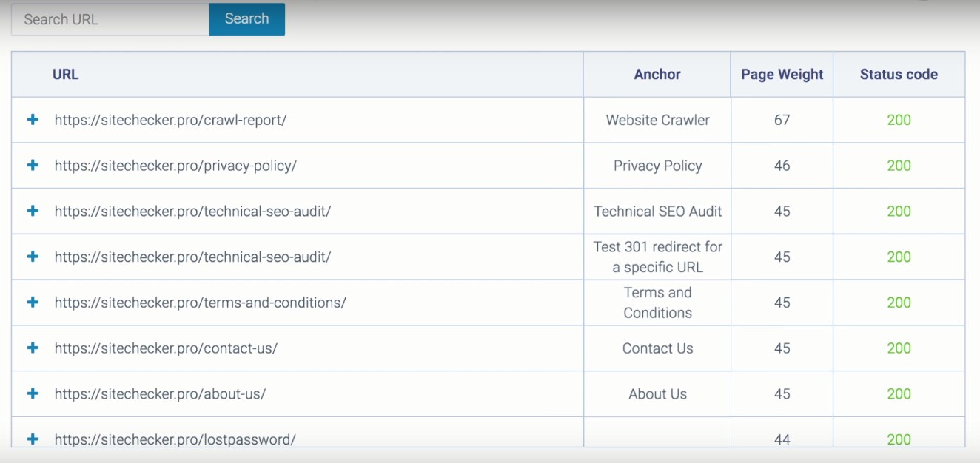The image size is (980, 463).
Task: Expand the second technical-seo-audit row
Action: pyautogui.click(x=33, y=257)
